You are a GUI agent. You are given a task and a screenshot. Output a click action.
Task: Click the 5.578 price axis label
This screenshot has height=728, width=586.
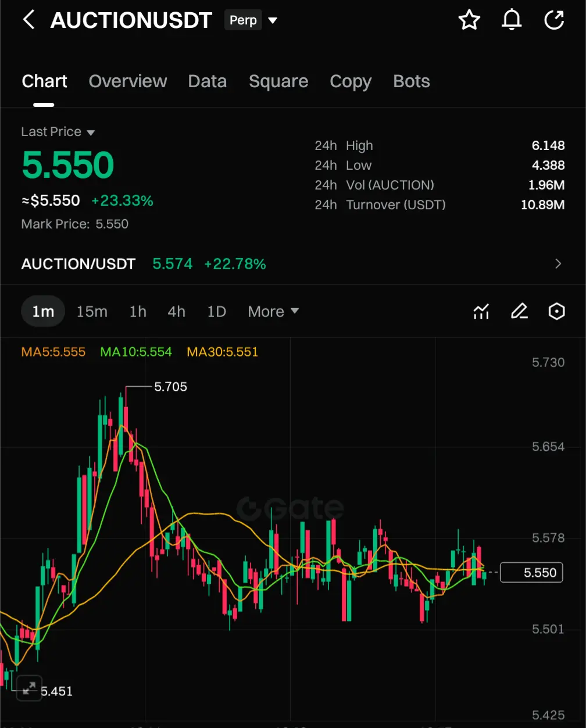point(548,538)
